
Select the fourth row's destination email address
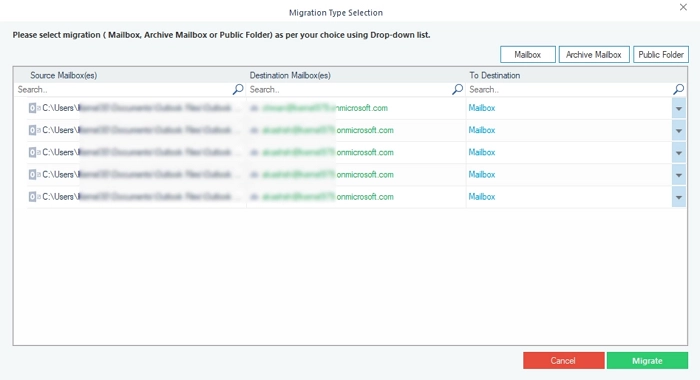328,175
